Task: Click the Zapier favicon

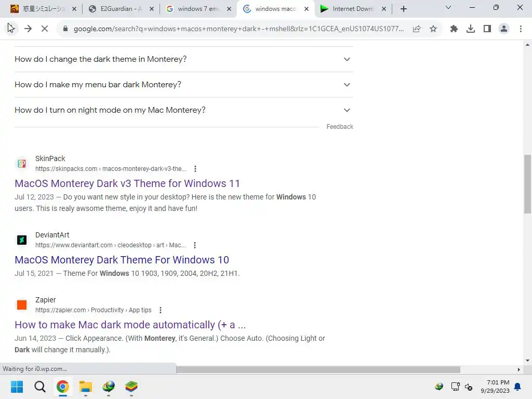Action: click(22, 304)
